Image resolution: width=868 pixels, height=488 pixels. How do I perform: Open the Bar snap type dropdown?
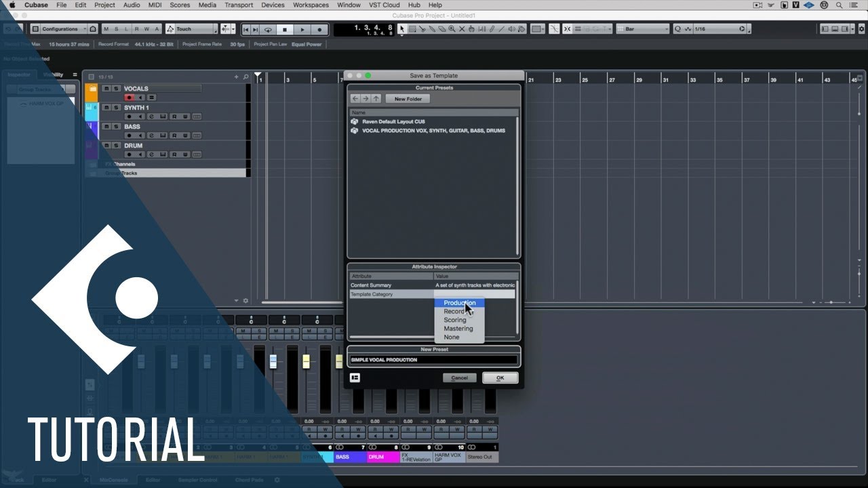(642, 29)
